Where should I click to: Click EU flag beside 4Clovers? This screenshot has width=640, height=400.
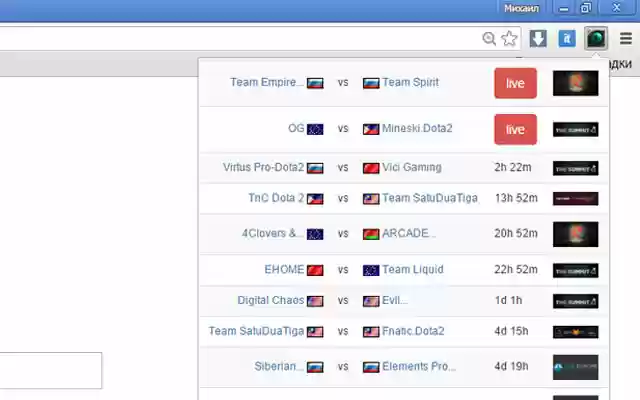[315, 234]
